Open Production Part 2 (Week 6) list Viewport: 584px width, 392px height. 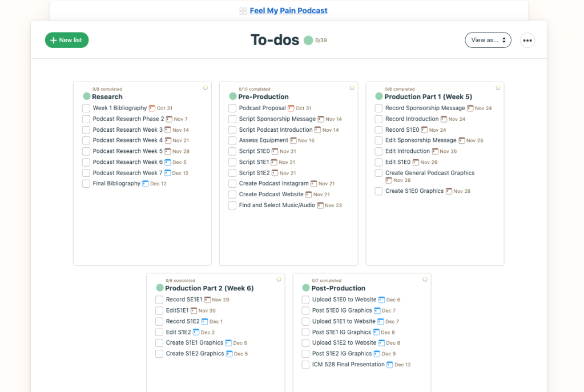(209, 289)
